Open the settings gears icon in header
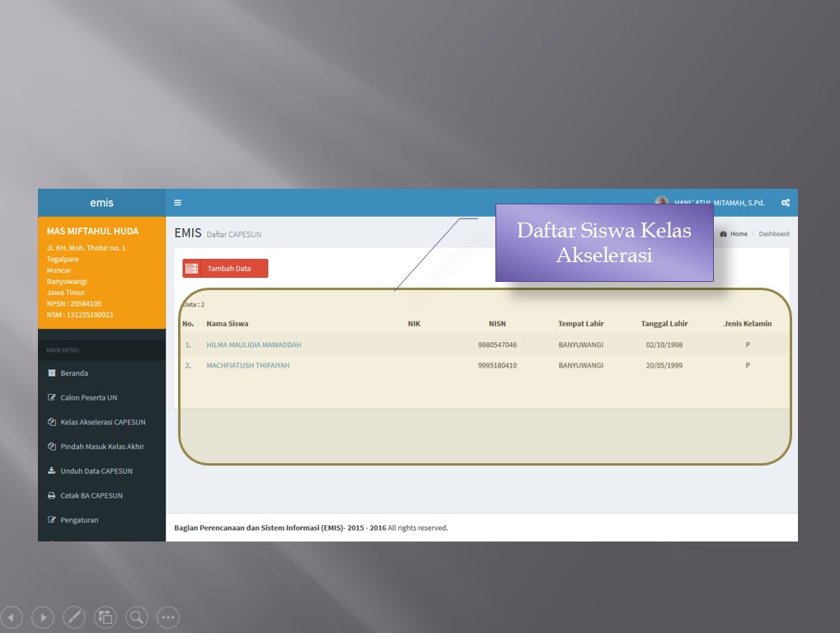Screen dimensions: 840x633 786,203
